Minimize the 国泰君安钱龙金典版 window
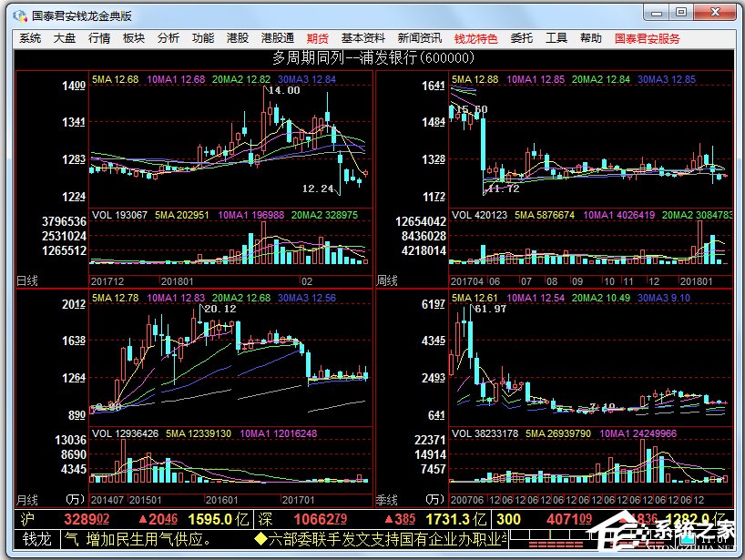This screenshot has width=745, height=560. (657, 13)
